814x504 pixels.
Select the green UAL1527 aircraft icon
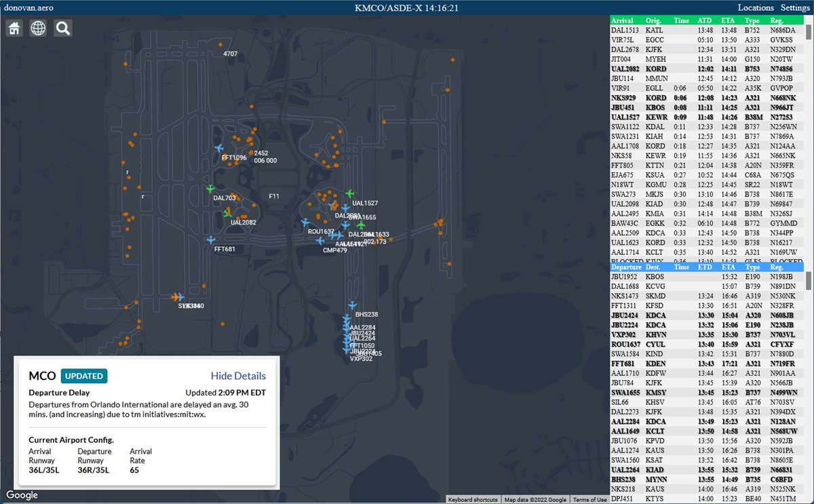point(350,194)
